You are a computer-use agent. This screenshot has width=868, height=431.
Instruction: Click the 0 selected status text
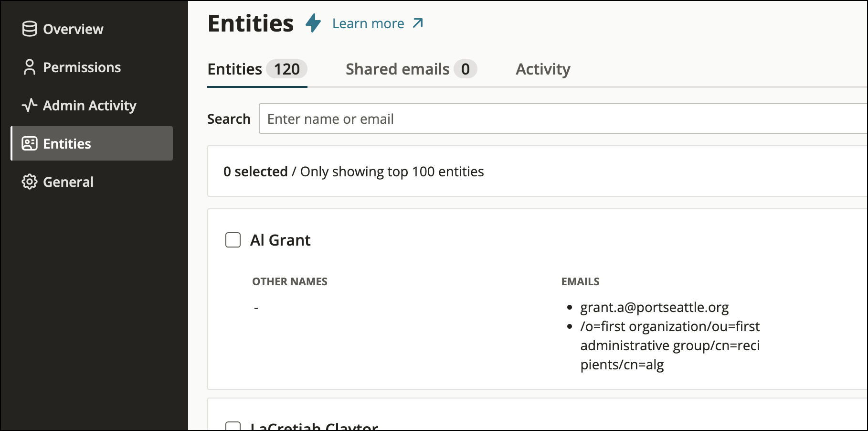click(x=255, y=172)
